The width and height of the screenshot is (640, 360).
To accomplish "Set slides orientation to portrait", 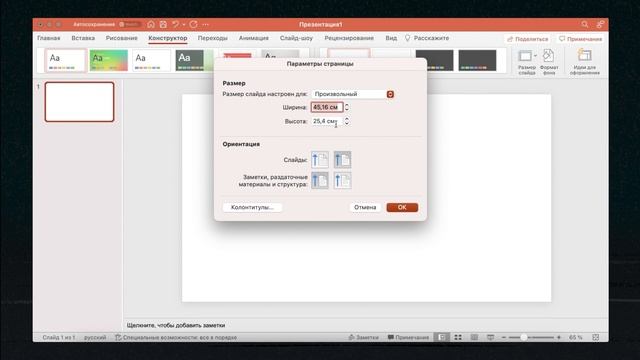I will (320, 160).
